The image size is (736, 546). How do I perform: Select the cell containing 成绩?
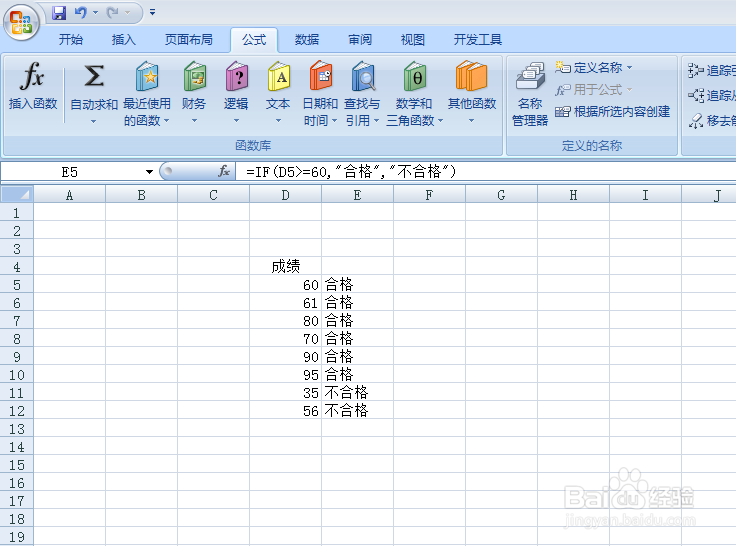(x=285, y=267)
